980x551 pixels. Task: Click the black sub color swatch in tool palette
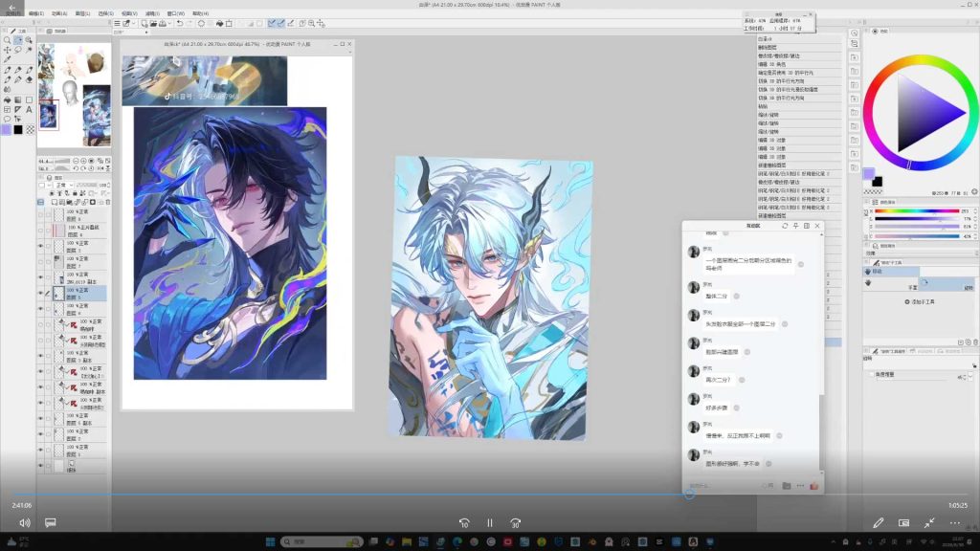point(18,129)
